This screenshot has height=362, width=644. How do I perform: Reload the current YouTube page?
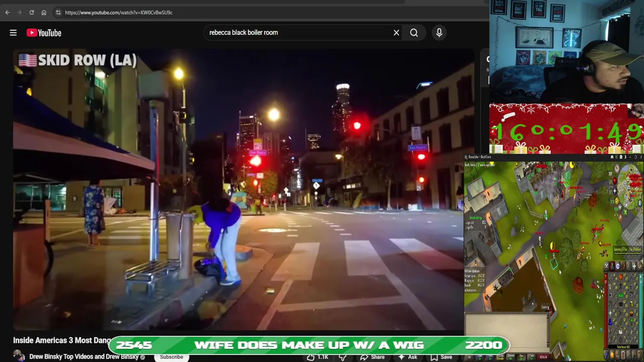[31, 13]
